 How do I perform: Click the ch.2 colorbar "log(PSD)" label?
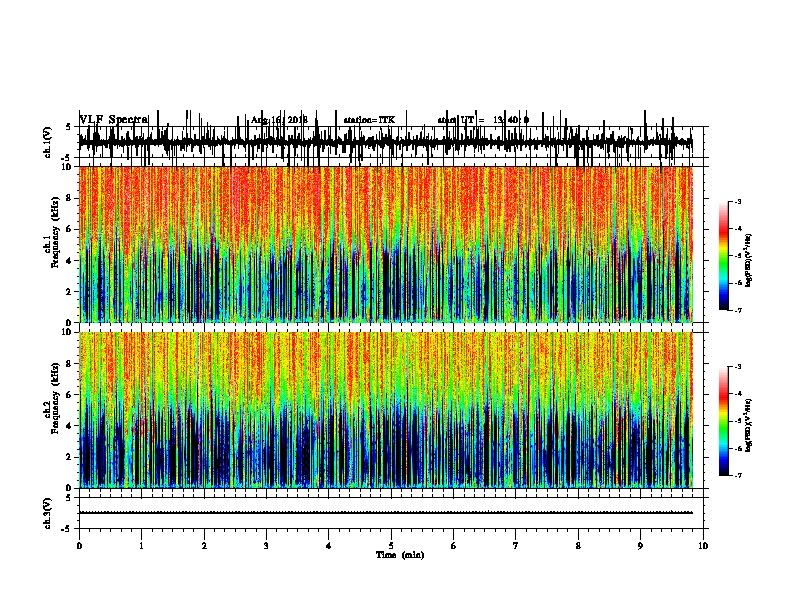pyautogui.click(x=749, y=425)
